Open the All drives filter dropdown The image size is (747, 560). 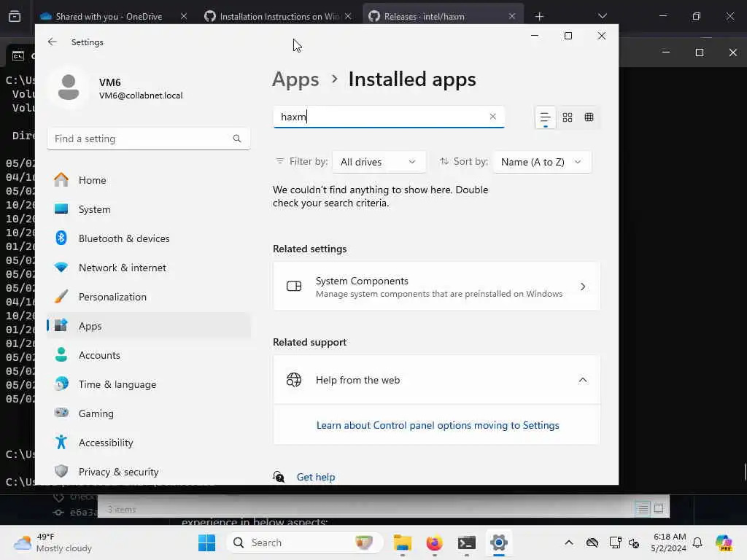pos(379,162)
